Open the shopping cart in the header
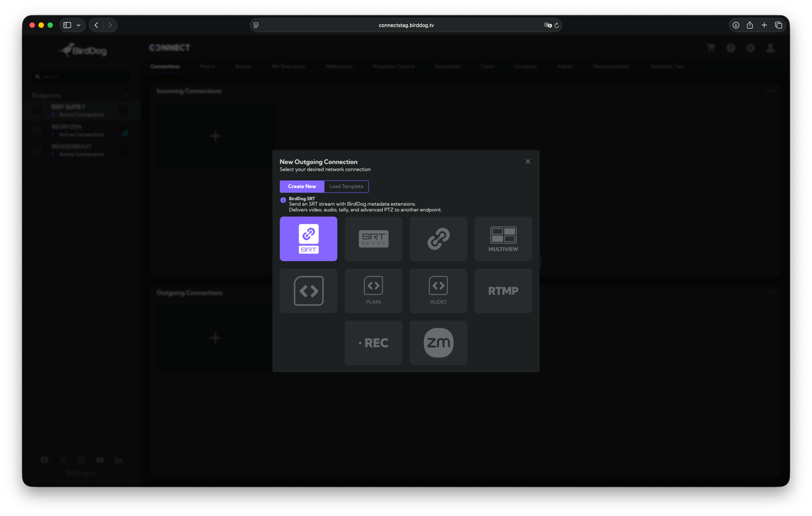This screenshot has height=516, width=812. (x=711, y=48)
